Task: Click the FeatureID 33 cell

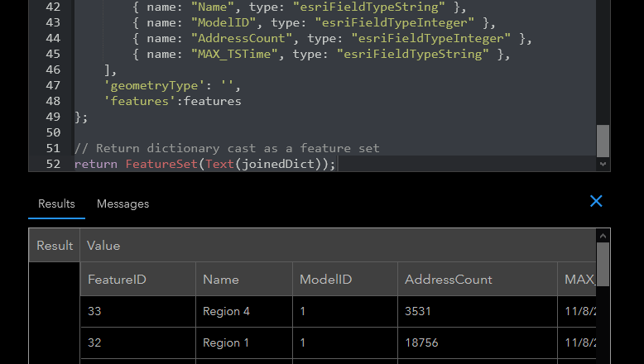Action: pyautogui.click(x=96, y=312)
